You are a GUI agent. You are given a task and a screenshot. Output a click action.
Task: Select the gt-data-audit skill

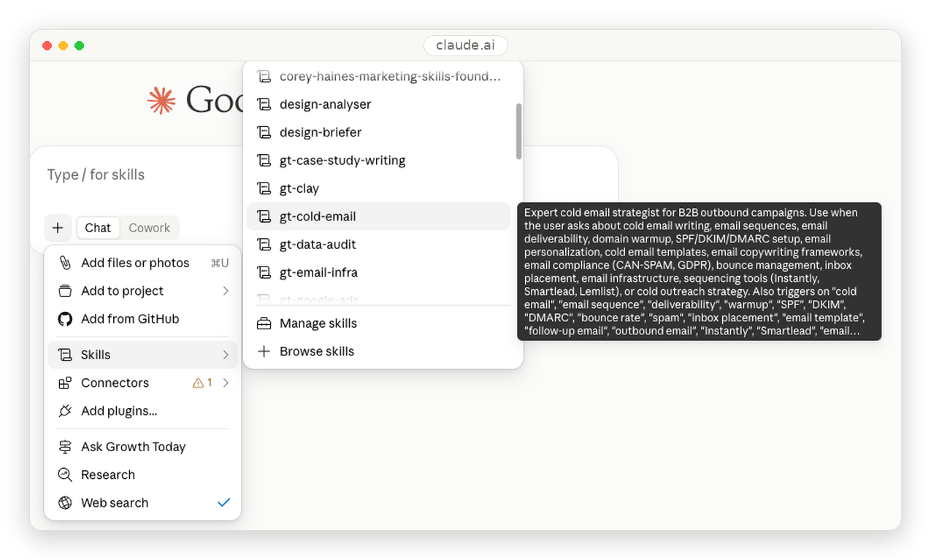(x=378, y=245)
